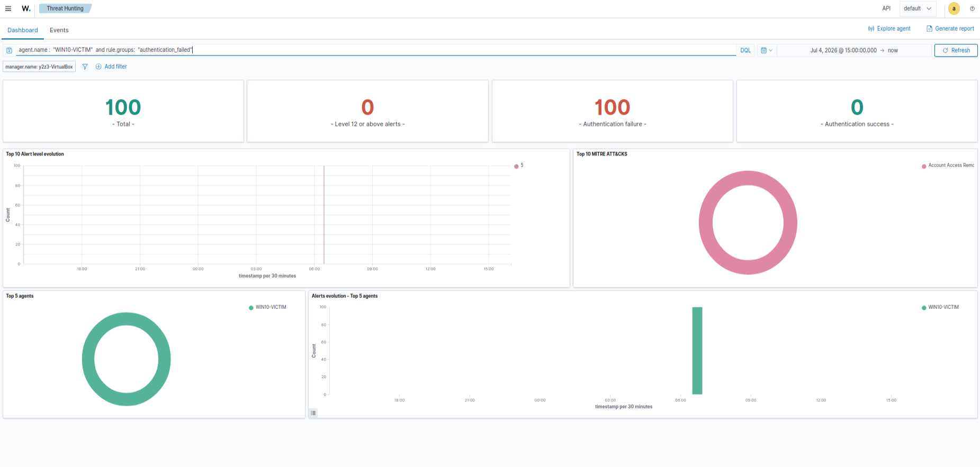Image resolution: width=980 pixels, height=467 pixels.
Task: Switch the DQL query language
Action: (745, 50)
